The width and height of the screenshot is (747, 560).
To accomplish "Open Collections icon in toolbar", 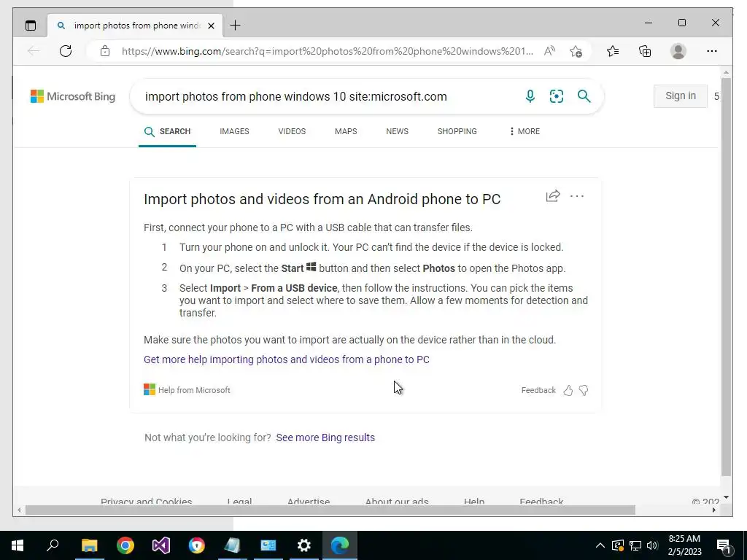I will tap(645, 51).
